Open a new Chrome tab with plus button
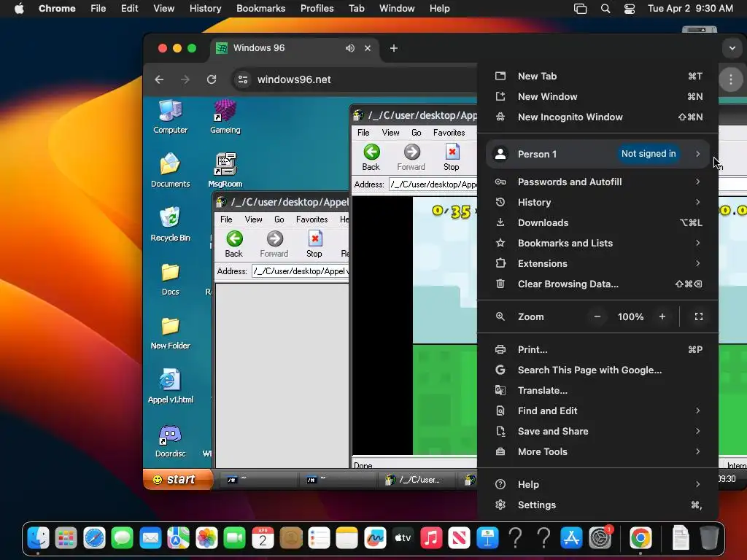Image resolution: width=747 pixels, height=560 pixels. (393, 48)
